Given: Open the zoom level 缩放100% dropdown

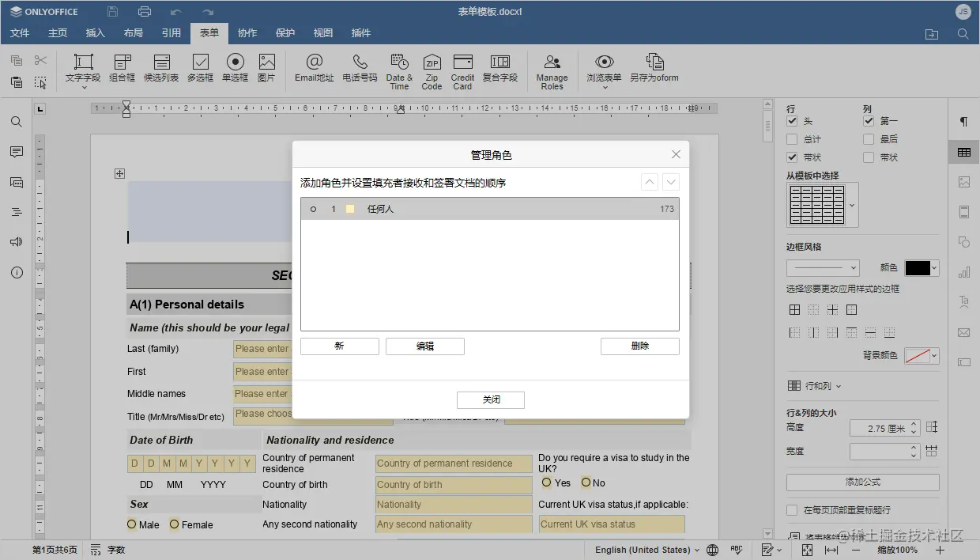Looking at the screenshot, I should tap(896, 549).
